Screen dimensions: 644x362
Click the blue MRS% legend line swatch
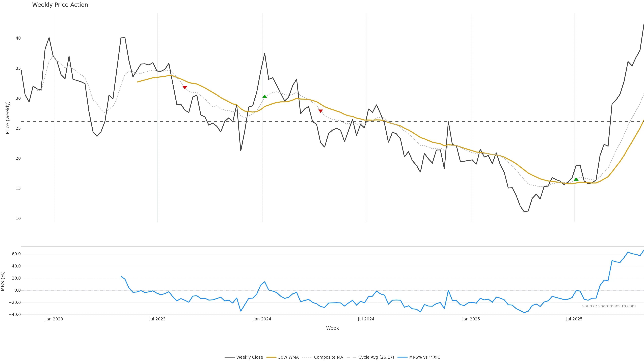(402, 357)
